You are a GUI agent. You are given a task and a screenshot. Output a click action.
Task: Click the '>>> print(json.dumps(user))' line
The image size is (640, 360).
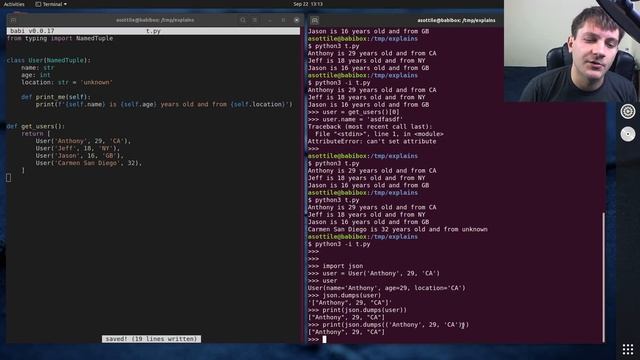point(357,310)
